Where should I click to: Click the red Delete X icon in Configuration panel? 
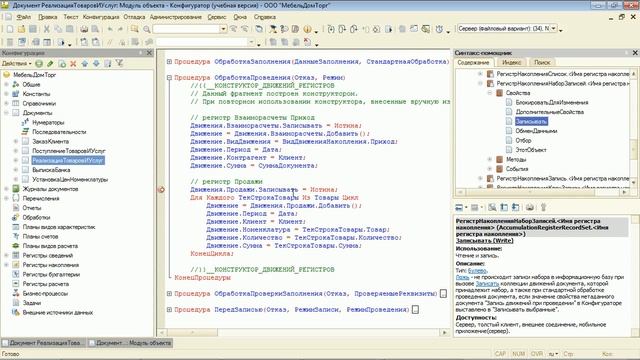(x=73, y=64)
